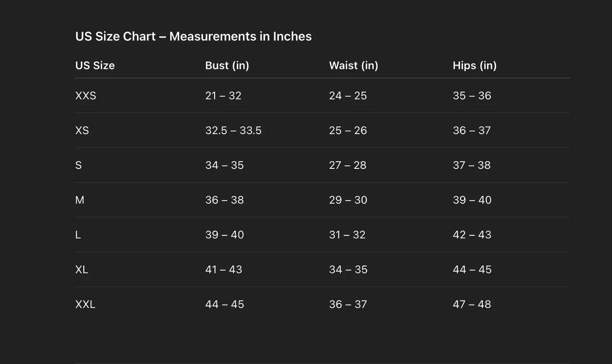Select the XXL hips value 47 – 48
Image resolution: width=612 pixels, height=364 pixels.
(x=472, y=304)
